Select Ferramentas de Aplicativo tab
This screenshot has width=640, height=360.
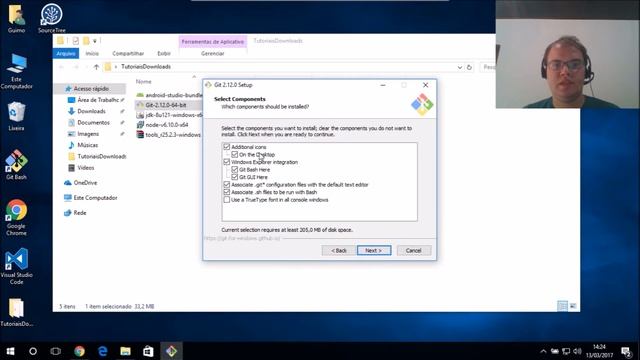(213, 42)
